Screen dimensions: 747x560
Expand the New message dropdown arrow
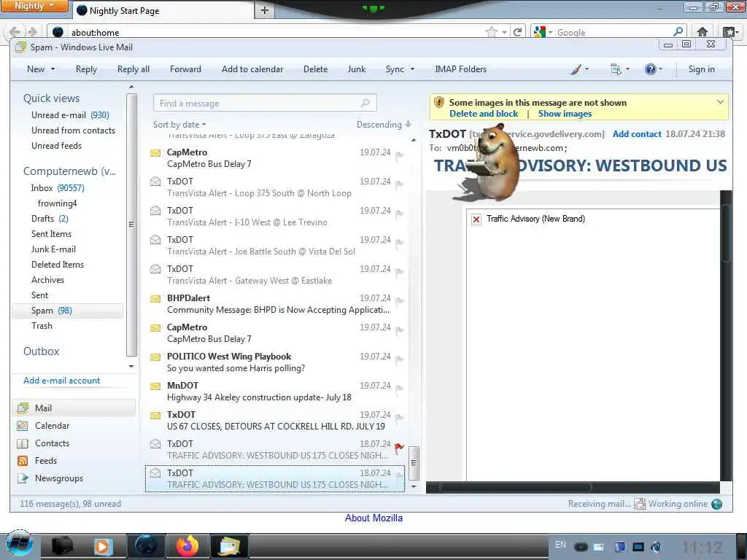pos(53,69)
